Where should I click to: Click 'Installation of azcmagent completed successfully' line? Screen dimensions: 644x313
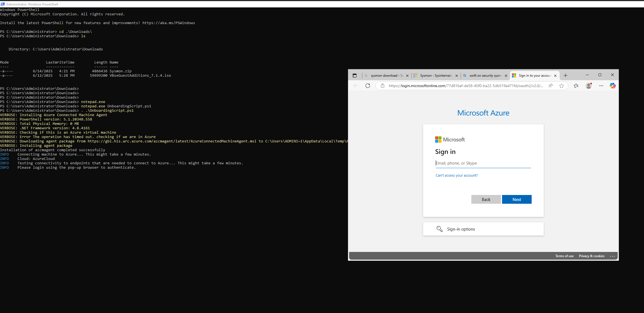click(53, 150)
